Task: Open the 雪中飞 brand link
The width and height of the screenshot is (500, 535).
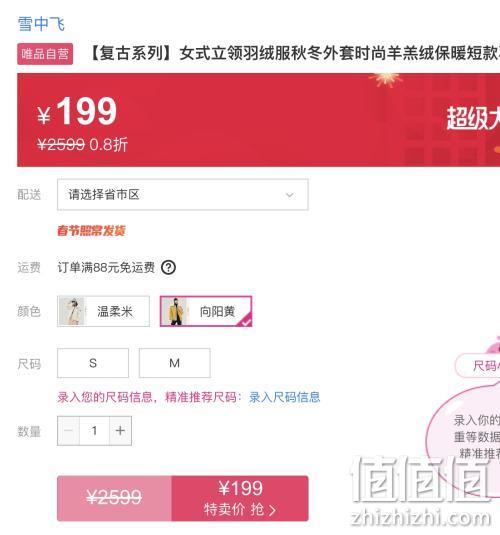Action: coord(41,24)
